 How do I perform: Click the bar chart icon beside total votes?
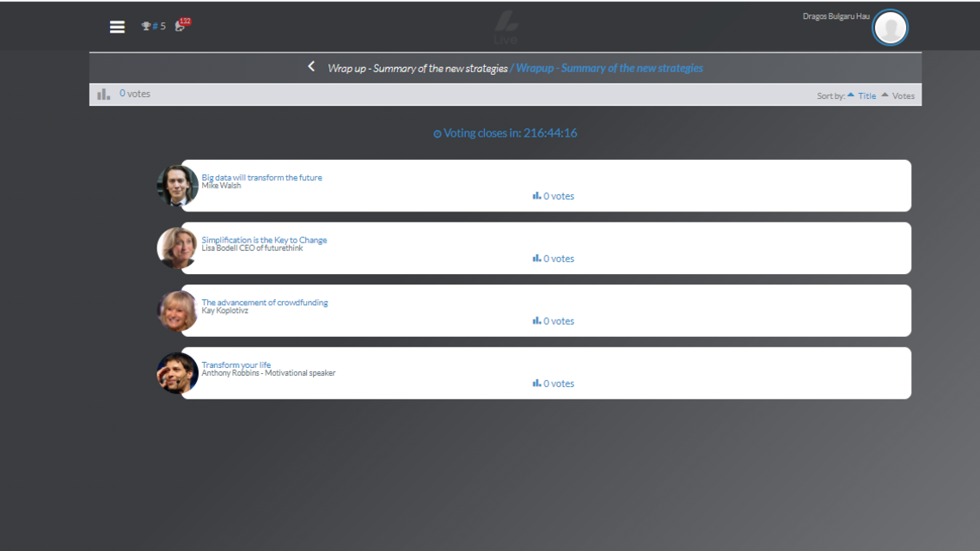(x=104, y=95)
